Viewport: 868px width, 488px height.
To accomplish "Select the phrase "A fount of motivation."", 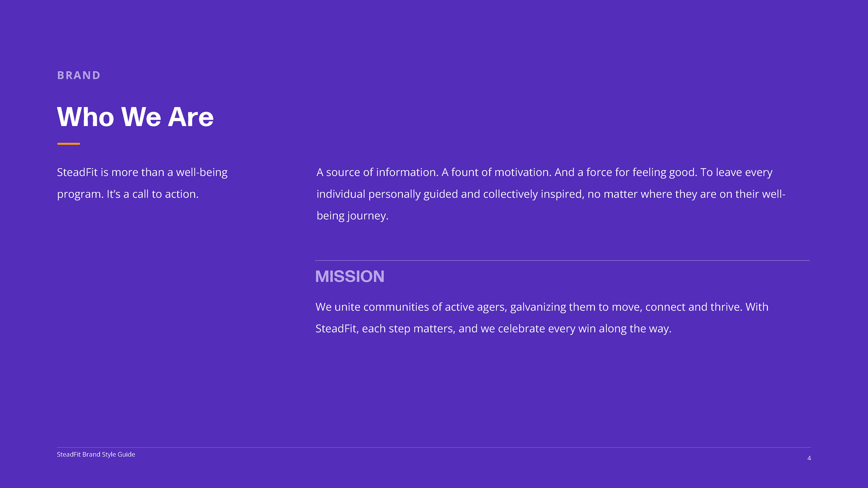I will (x=496, y=172).
